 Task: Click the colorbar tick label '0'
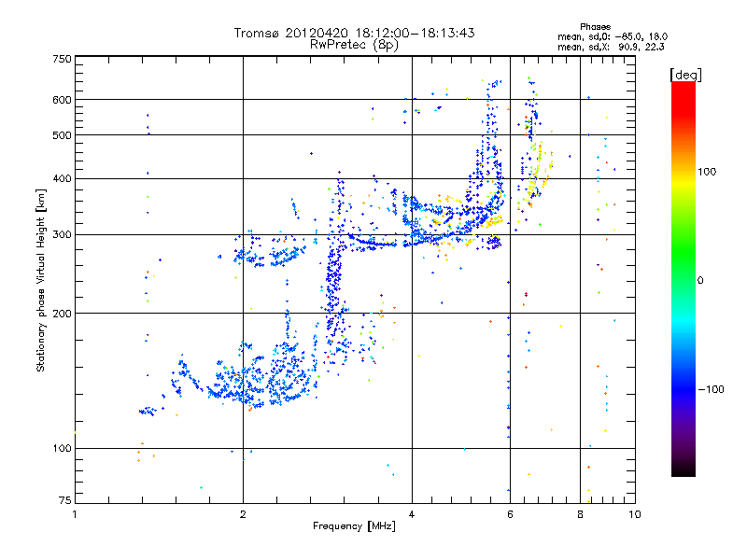coord(700,281)
